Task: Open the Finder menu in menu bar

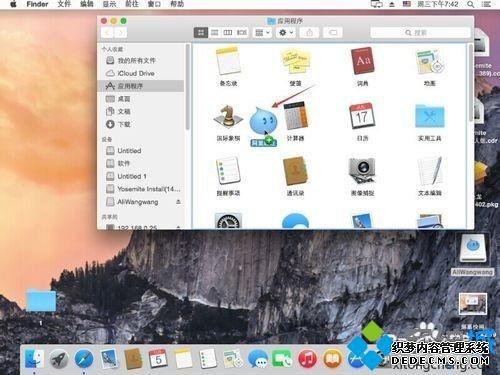Action: pyautogui.click(x=37, y=4)
